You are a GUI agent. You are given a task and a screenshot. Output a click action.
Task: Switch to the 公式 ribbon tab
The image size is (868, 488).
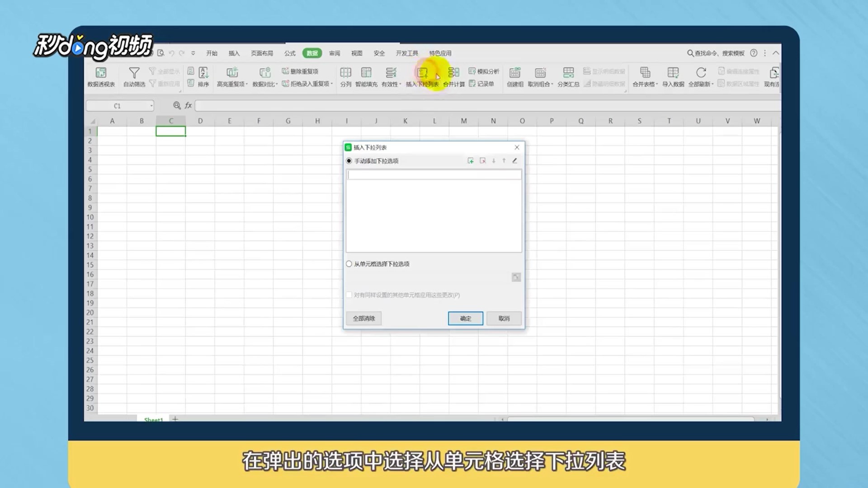pos(290,53)
